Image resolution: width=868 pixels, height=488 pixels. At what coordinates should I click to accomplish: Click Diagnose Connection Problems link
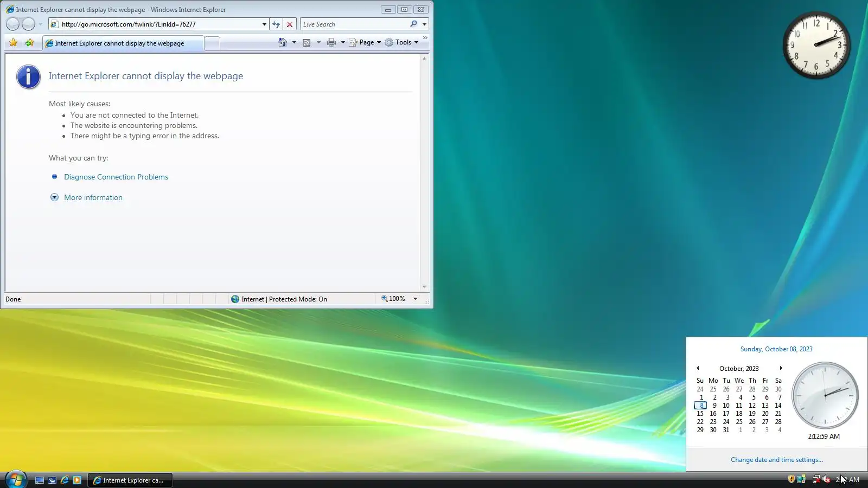click(116, 177)
